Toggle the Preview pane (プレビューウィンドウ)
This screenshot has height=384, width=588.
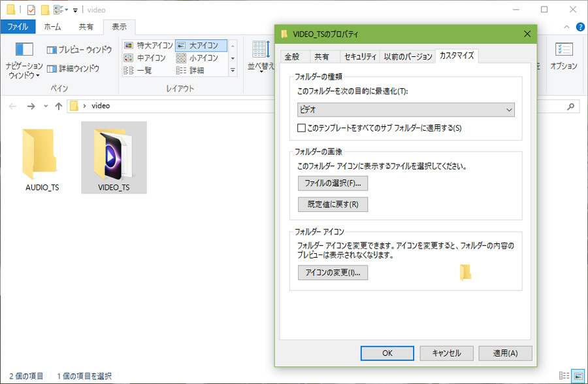[79, 50]
